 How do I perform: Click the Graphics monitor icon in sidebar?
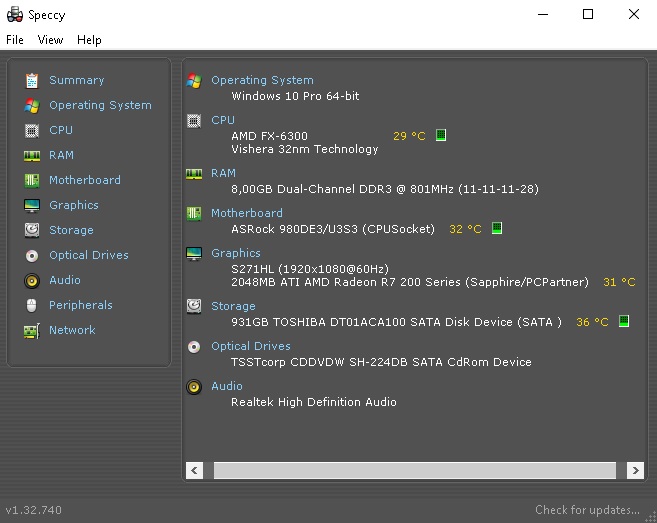tap(32, 206)
